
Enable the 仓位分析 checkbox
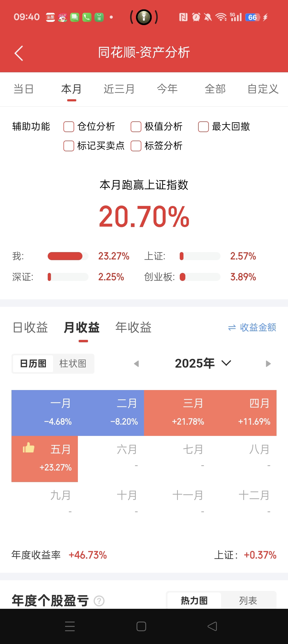coord(69,127)
